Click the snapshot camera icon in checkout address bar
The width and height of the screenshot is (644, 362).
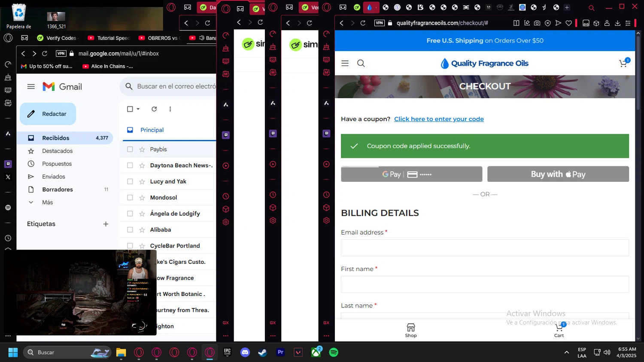(x=537, y=23)
